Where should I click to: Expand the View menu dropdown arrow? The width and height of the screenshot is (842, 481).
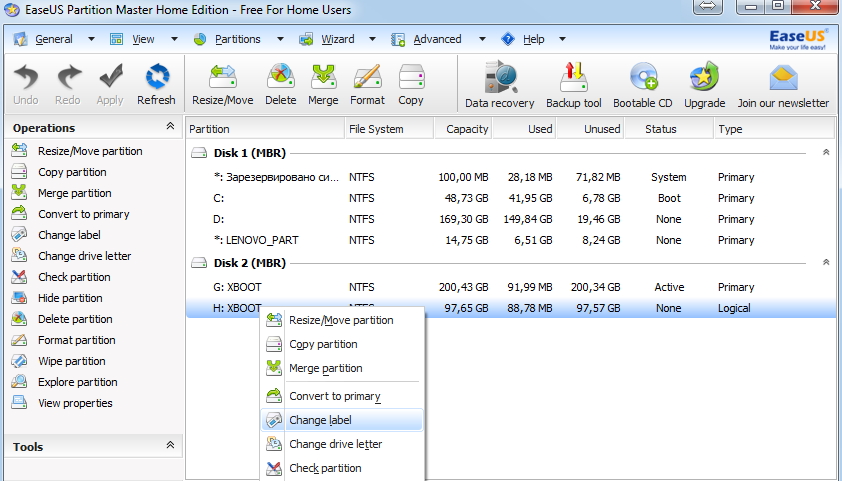click(174, 39)
